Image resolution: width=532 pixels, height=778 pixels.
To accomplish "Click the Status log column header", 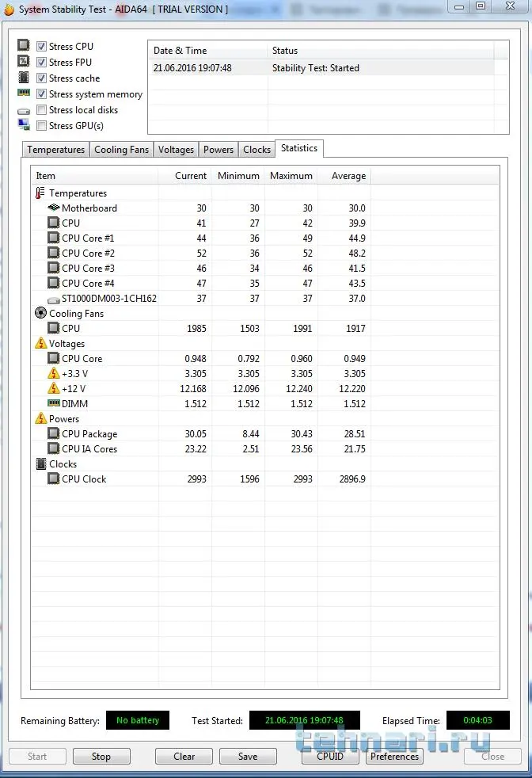I will pos(381,51).
